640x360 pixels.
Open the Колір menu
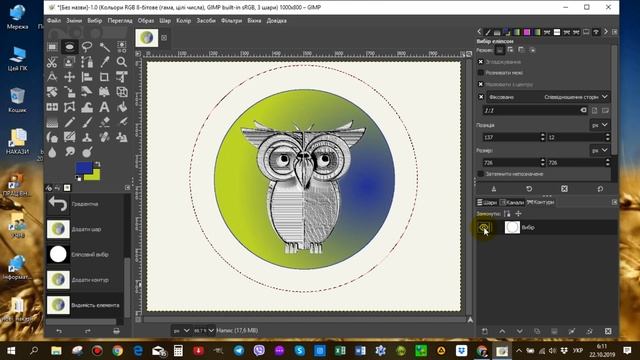(184, 20)
